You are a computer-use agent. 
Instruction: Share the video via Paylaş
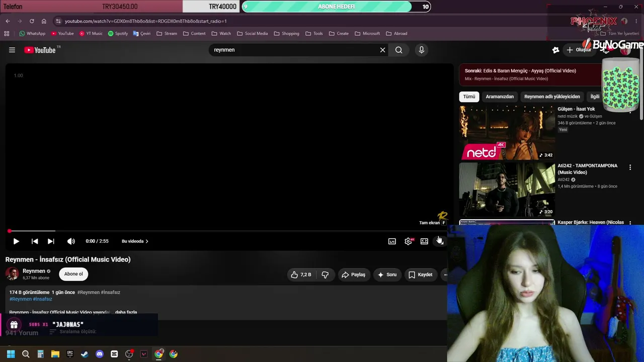coord(353,275)
